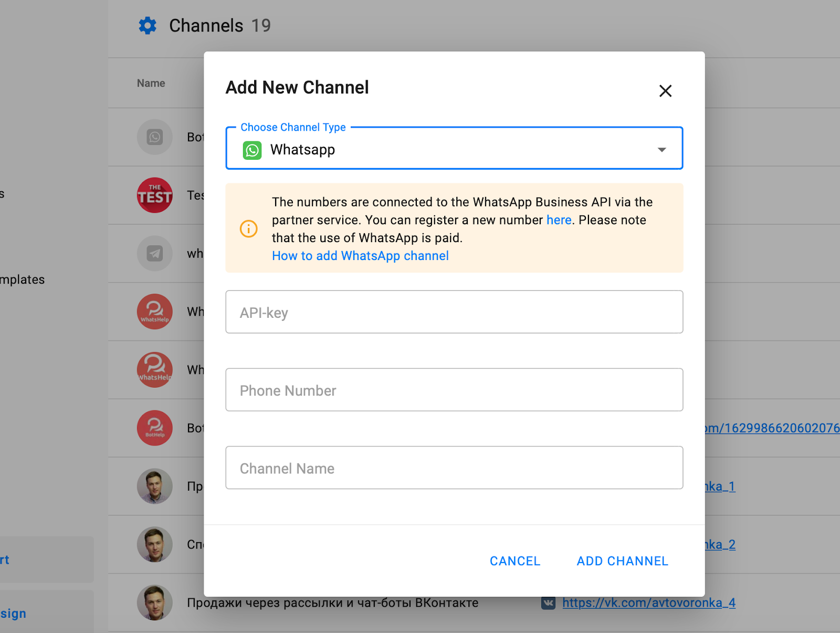Open How to add WhatsApp channel link
The image size is (840, 633).
[360, 256]
